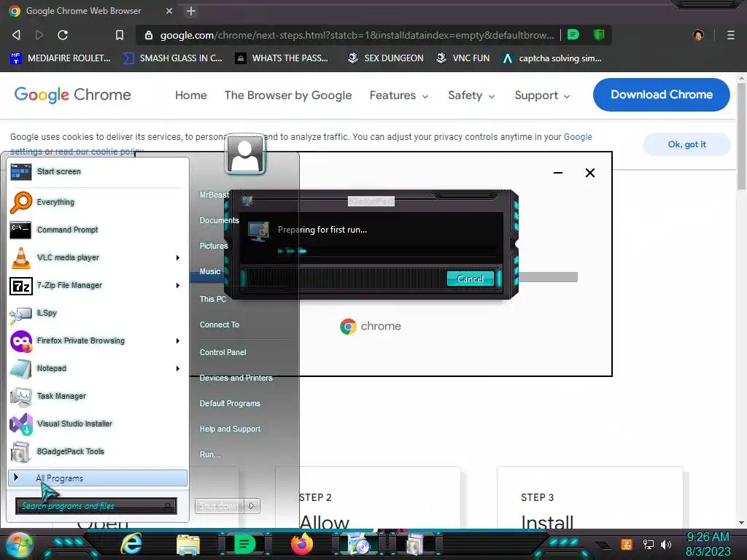Open Connect To
This screenshot has height=560, width=747.
point(220,324)
